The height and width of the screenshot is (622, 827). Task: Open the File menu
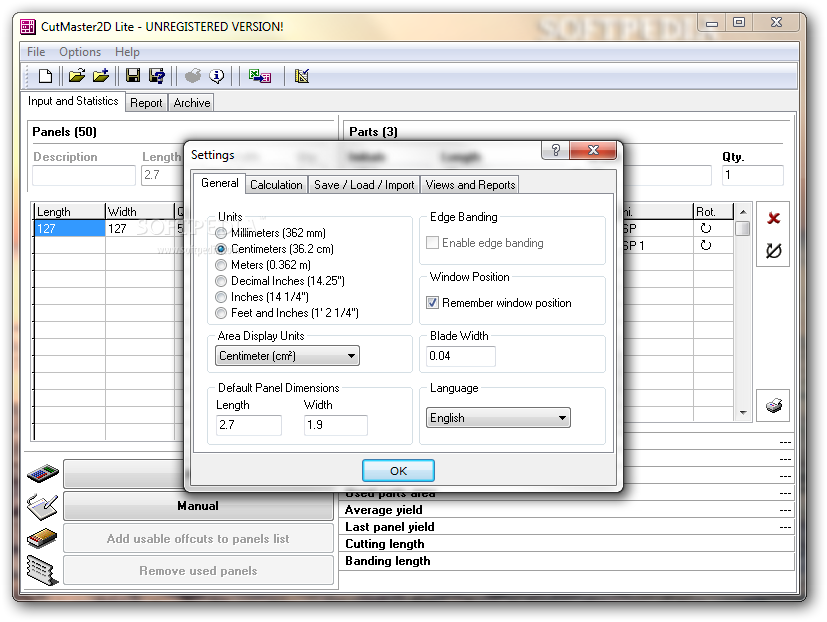(x=36, y=52)
